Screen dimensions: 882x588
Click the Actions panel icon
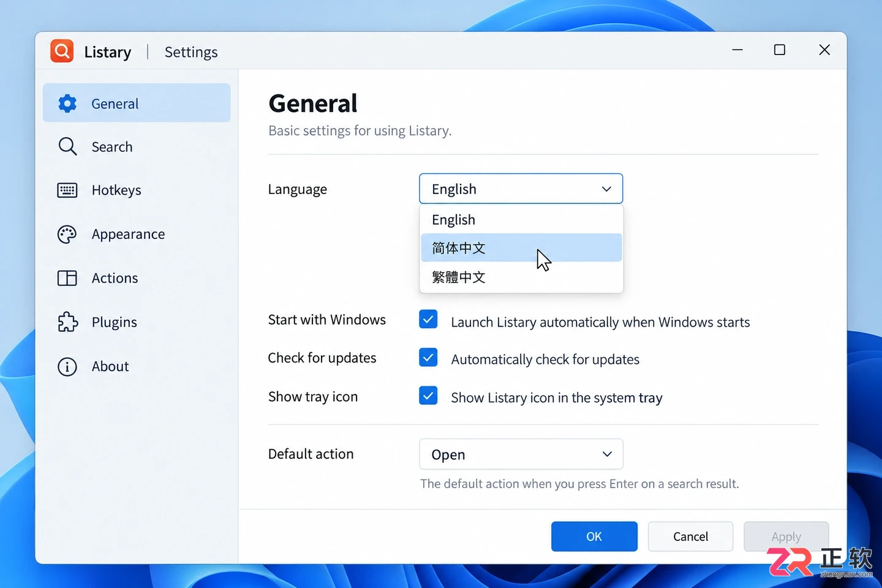(67, 278)
